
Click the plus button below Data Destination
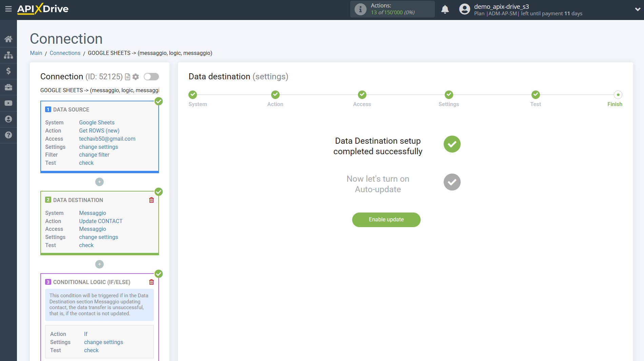click(99, 264)
